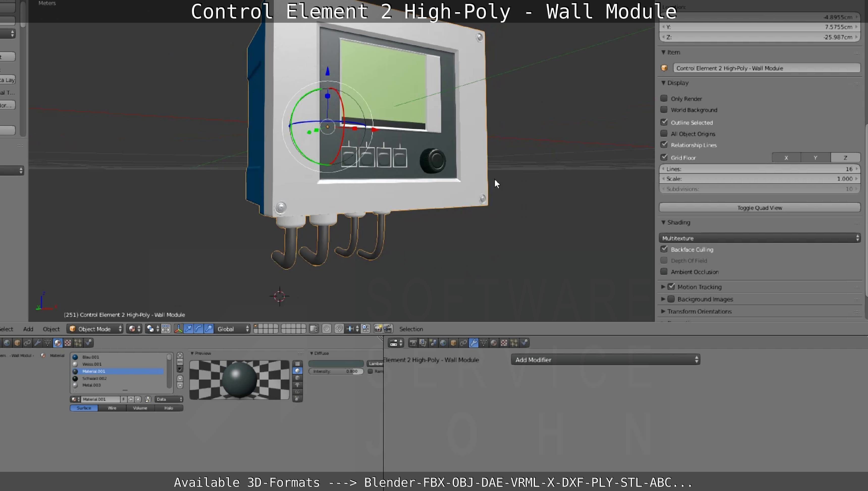Enable the translate manipulator arrow

188,329
